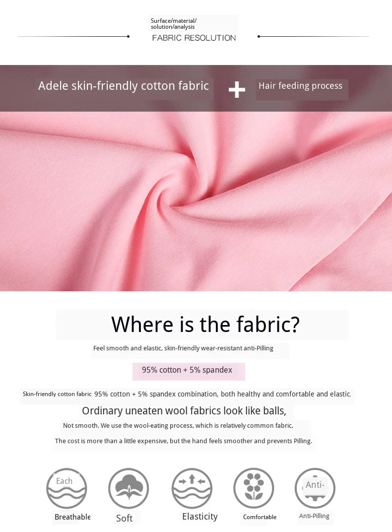
Task: Click the Comfortable flower icon
Action: point(254,488)
